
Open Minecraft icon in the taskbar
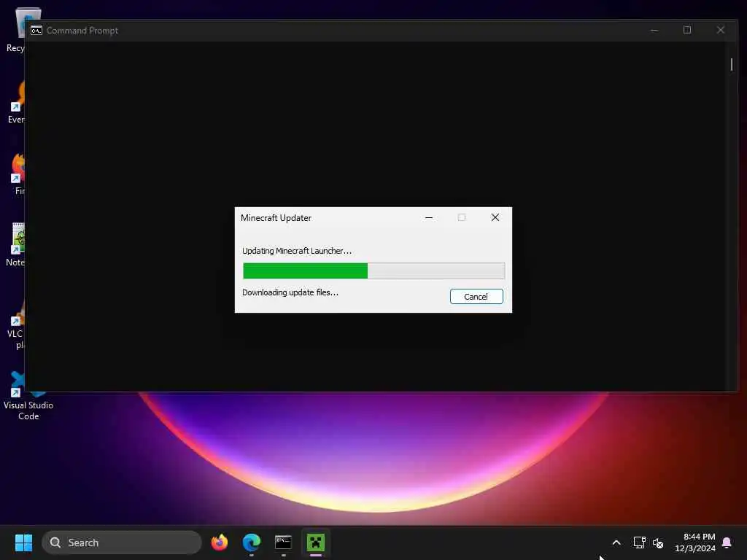315,542
